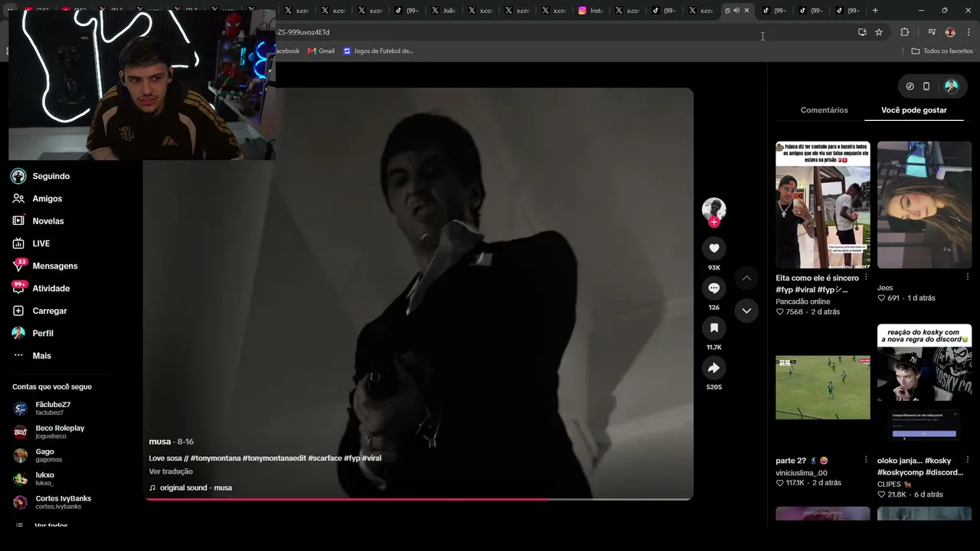Open Atividade notifications icon
980x551 pixels.
(x=18, y=289)
